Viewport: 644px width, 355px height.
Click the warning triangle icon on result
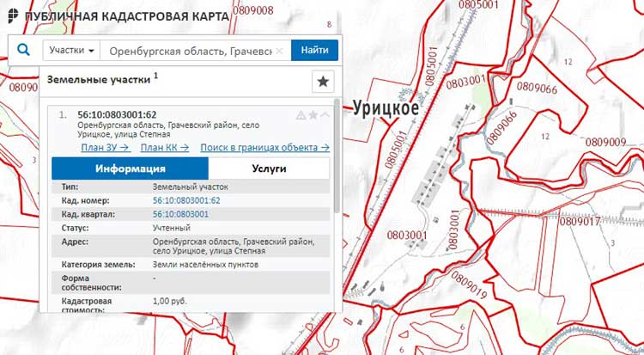coord(301,115)
